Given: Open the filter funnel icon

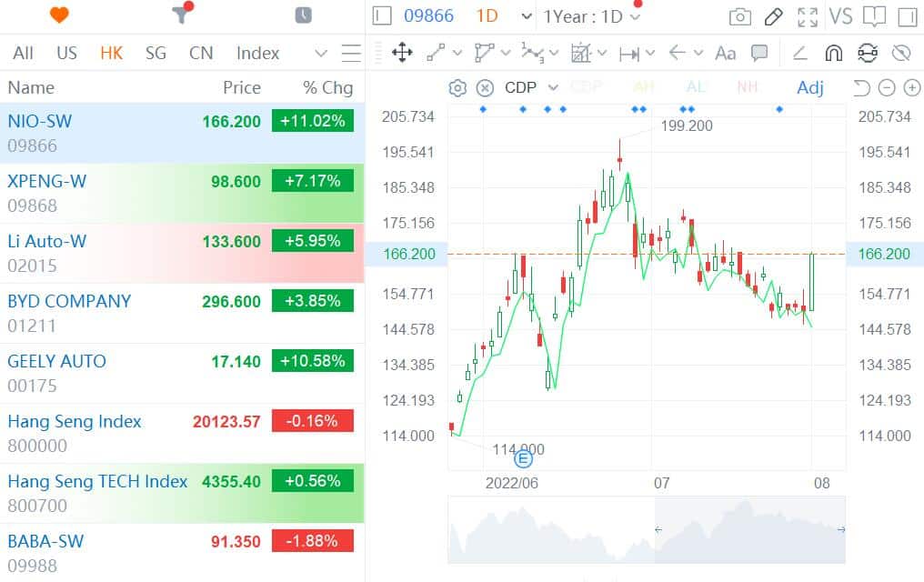Looking at the screenshot, I should pos(178,15).
